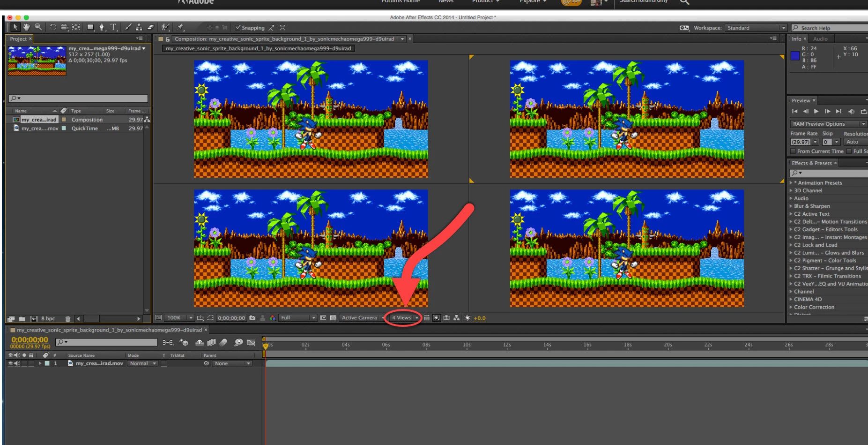This screenshot has height=445, width=868.
Task: Click the Comp Mini-Flowchart icon in timeline
Action: (x=168, y=342)
